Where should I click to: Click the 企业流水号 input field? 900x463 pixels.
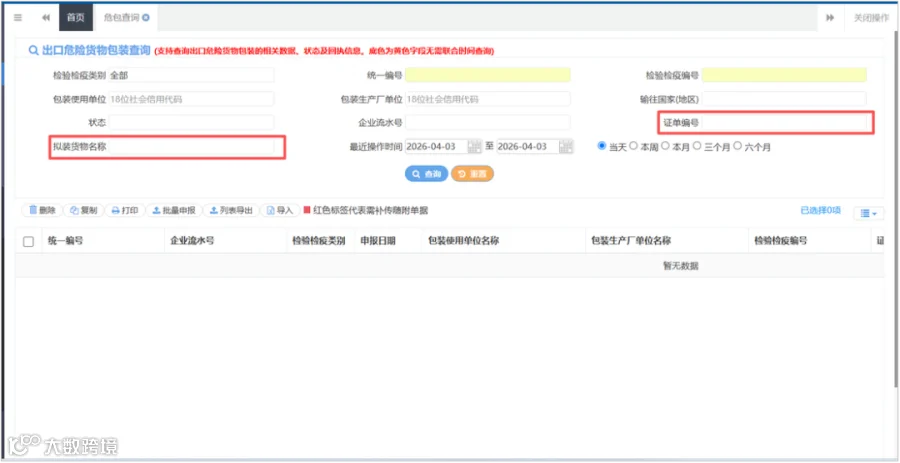click(488, 122)
